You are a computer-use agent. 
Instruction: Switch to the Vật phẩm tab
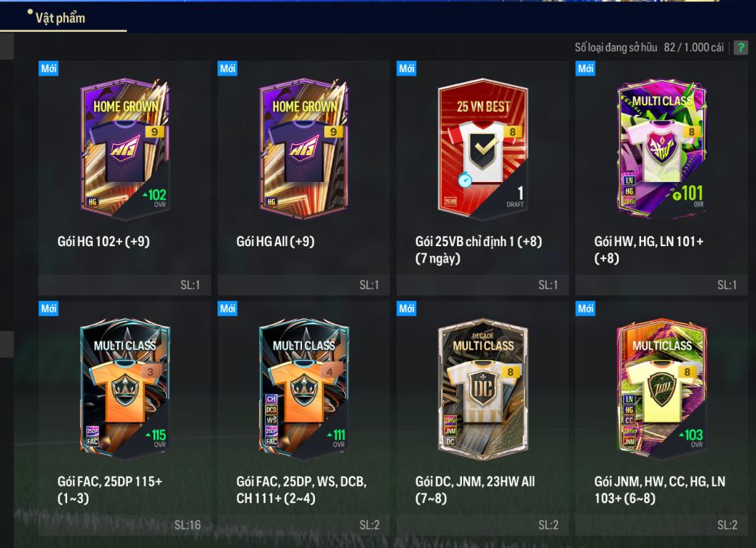click(60, 19)
